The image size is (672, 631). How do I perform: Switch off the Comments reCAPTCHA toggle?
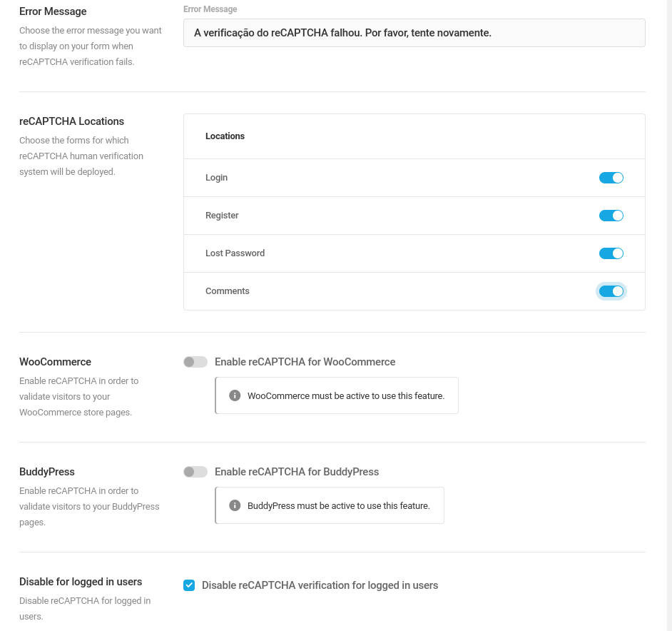611,291
